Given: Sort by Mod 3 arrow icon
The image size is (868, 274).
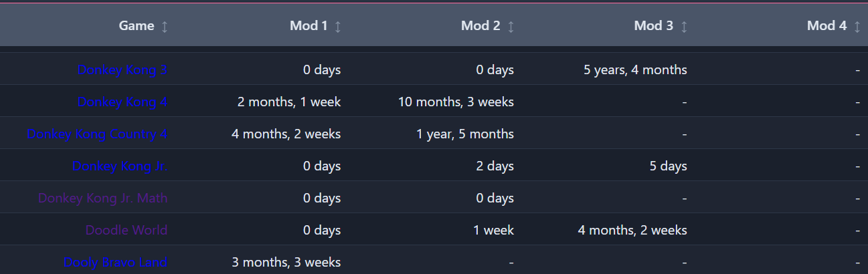Looking at the screenshot, I should pyautogui.click(x=684, y=26).
